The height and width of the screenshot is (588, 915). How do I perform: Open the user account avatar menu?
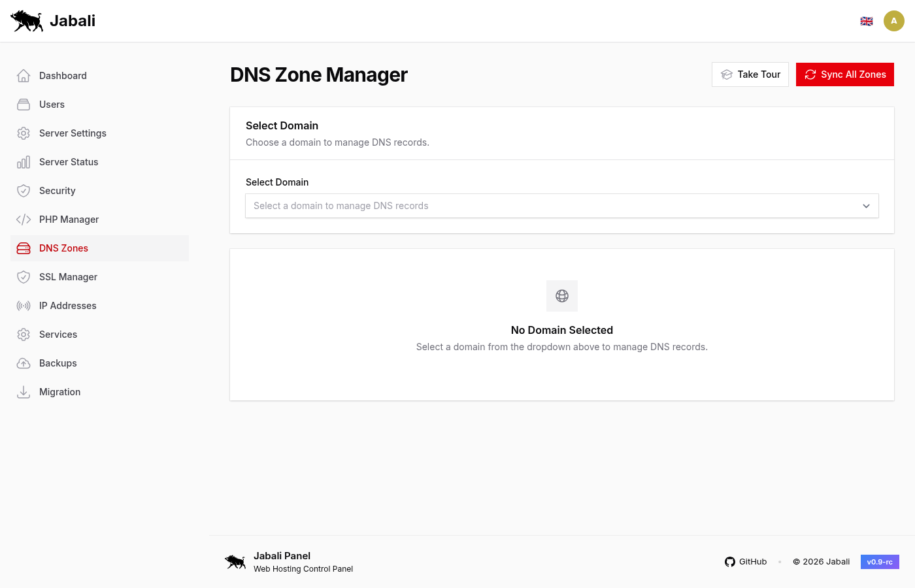click(x=894, y=20)
